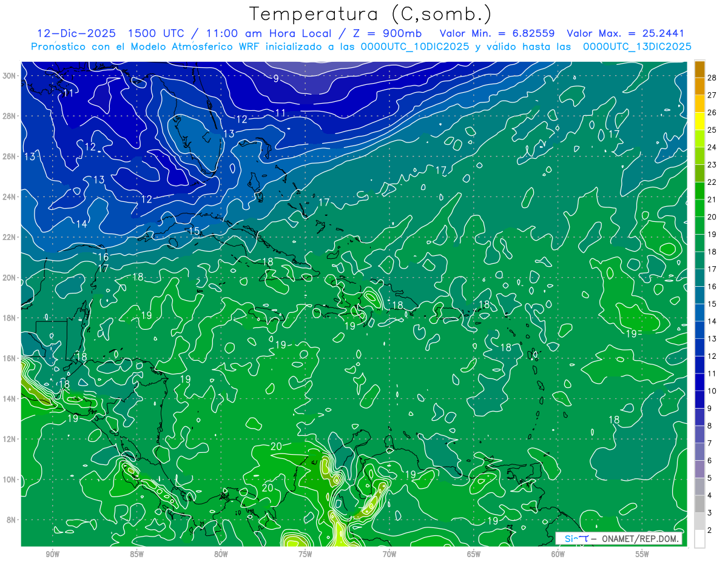Click the orange swatch between legend 27 and 28
This screenshot has height=562, width=728.
coord(699,86)
